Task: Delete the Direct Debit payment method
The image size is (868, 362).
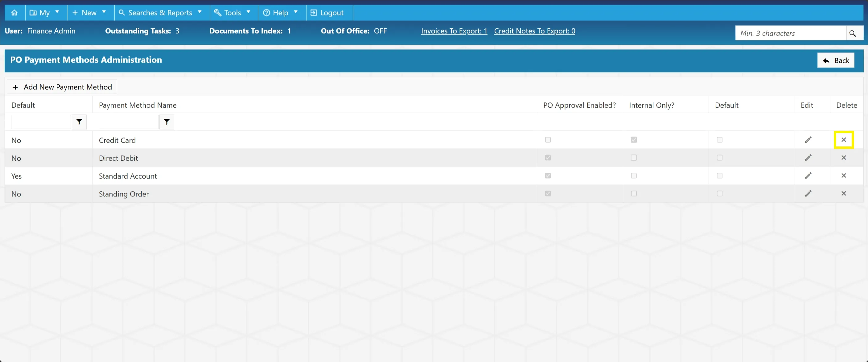Action: coord(844,158)
